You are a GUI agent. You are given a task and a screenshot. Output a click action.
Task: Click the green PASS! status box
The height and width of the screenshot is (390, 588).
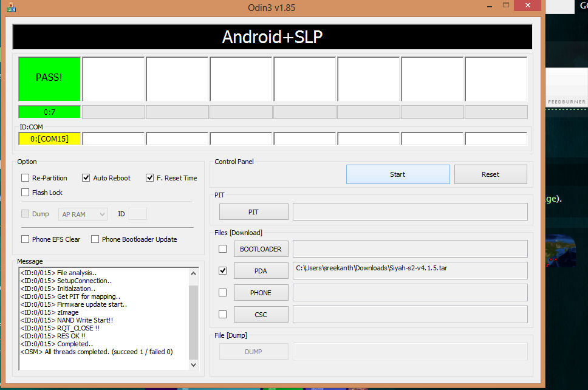[x=49, y=79]
